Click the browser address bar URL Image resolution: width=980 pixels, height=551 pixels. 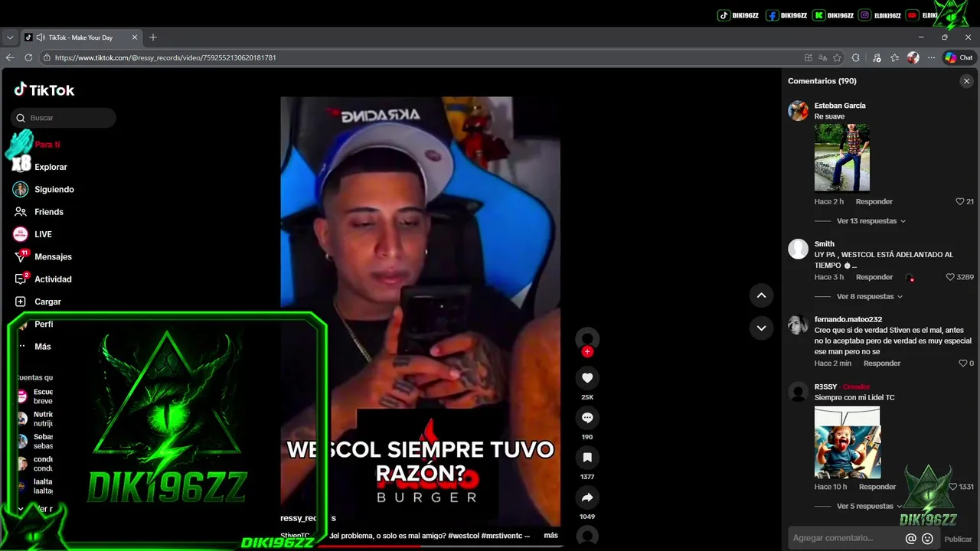(165, 57)
